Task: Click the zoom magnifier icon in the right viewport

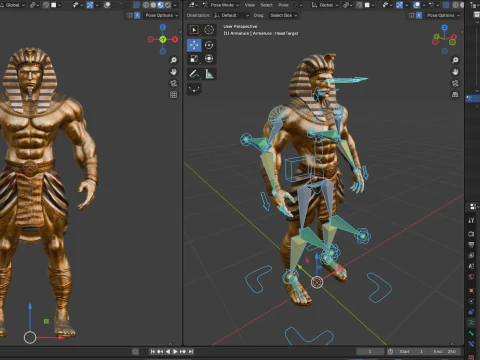Action: coord(455,60)
